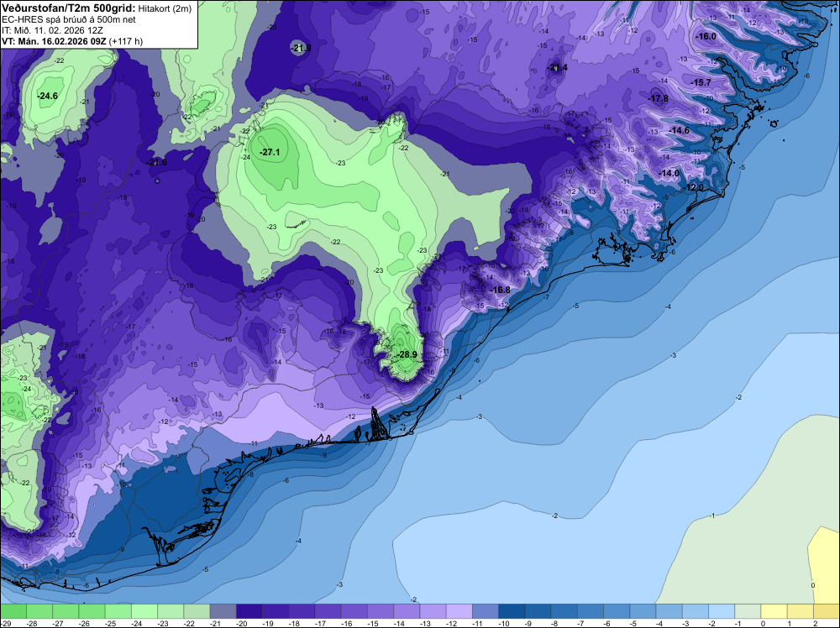Click the -28.9 temperature minimum label
This screenshot has height=628, width=840.
407,354
